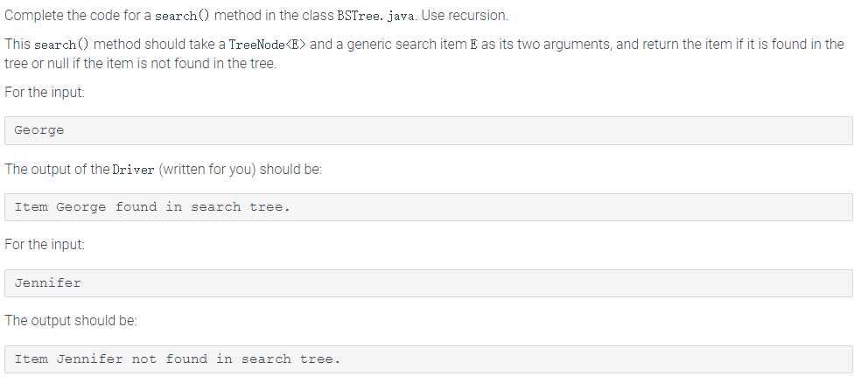The height and width of the screenshot is (390, 868).
Task: Click the BSTree.java inline code text
Action: (x=377, y=16)
